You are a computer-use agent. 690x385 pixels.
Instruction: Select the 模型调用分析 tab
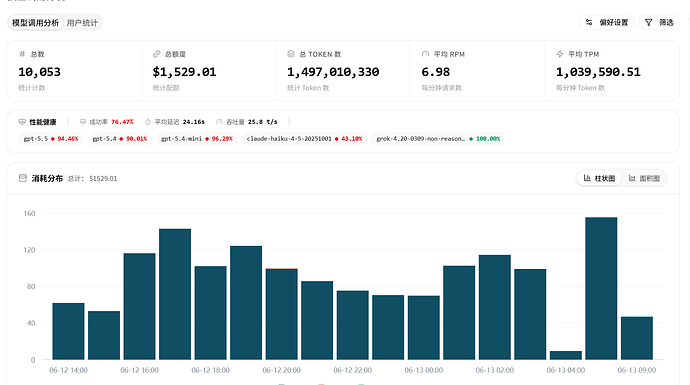click(35, 23)
